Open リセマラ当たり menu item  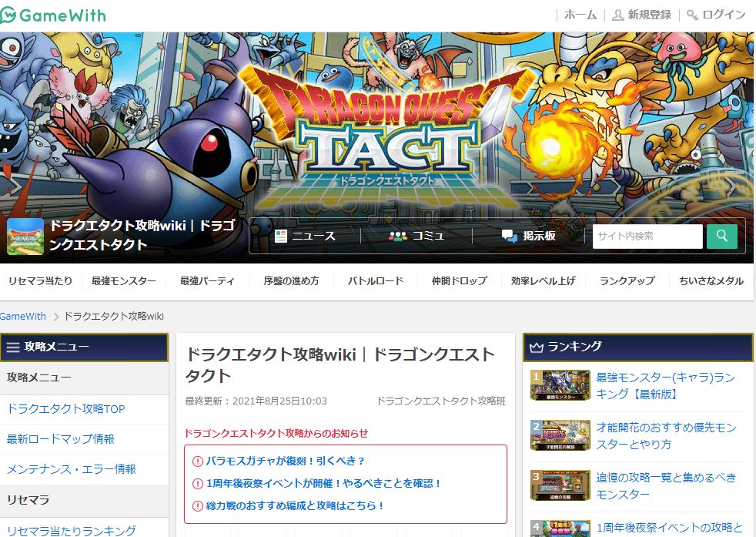[x=41, y=280]
